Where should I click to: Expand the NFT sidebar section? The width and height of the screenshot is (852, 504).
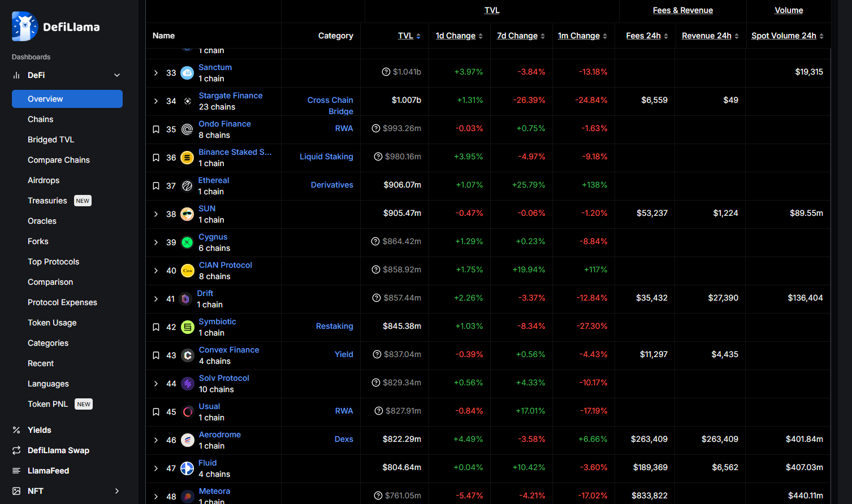pos(117,491)
